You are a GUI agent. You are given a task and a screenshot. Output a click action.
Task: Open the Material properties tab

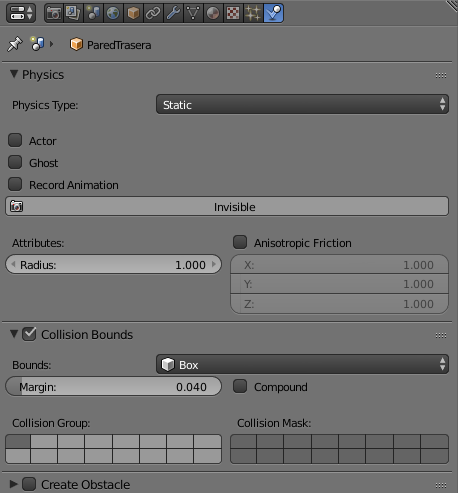tap(213, 13)
